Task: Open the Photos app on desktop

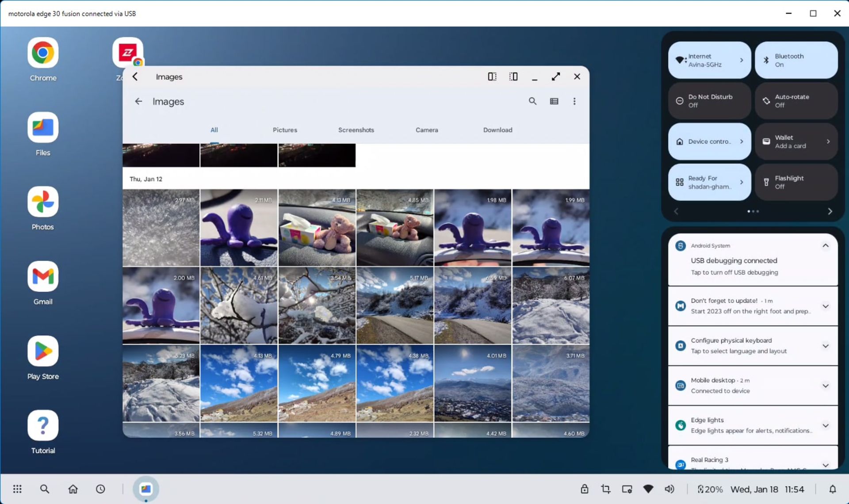Action: click(x=43, y=202)
